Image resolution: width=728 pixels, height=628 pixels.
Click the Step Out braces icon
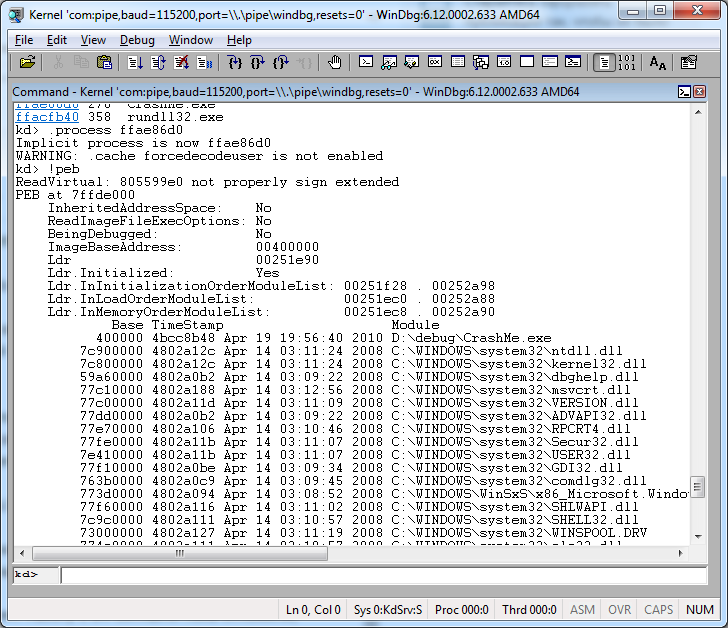[x=281, y=62]
